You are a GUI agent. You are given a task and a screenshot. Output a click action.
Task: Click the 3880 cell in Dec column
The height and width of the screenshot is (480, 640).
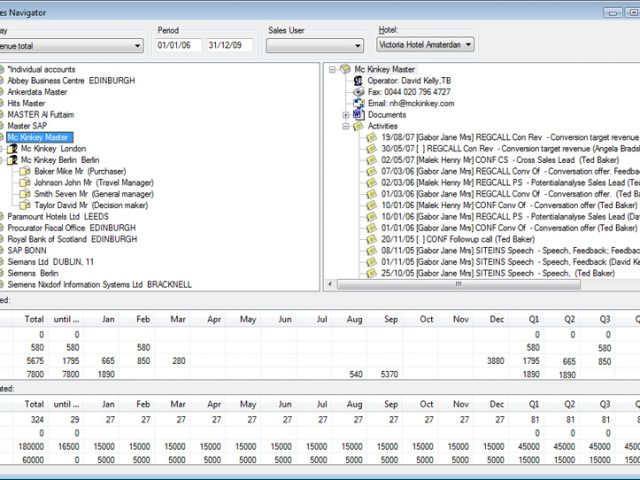[496, 361]
